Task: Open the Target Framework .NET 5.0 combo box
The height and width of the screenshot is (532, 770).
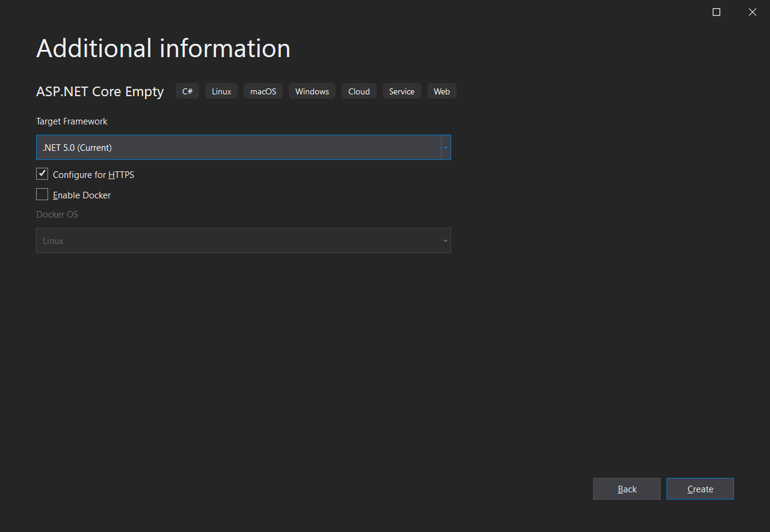Action: (x=238, y=148)
